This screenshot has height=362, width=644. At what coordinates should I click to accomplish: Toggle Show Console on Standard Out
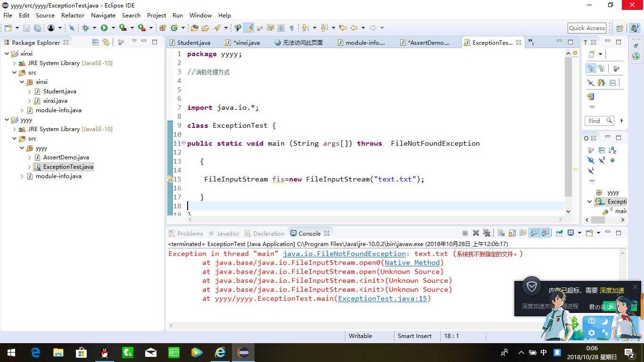pyautogui.click(x=534, y=233)
